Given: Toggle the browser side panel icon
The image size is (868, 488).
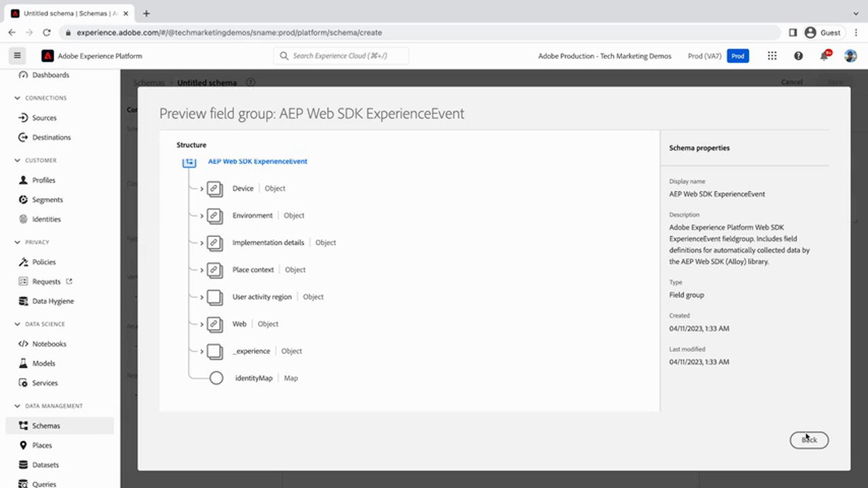Looking at the screenshot, I should 793,32.
